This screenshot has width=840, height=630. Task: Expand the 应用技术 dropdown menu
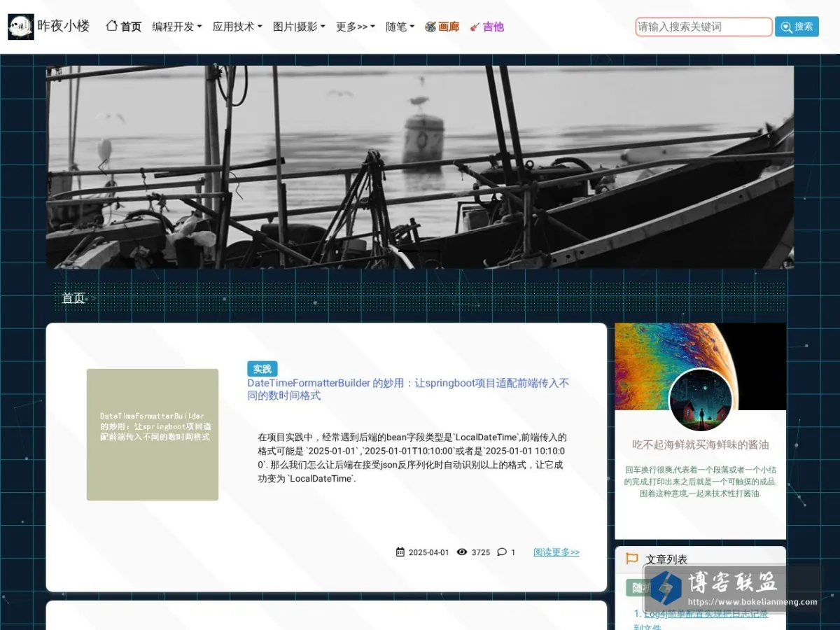[237, 27]
